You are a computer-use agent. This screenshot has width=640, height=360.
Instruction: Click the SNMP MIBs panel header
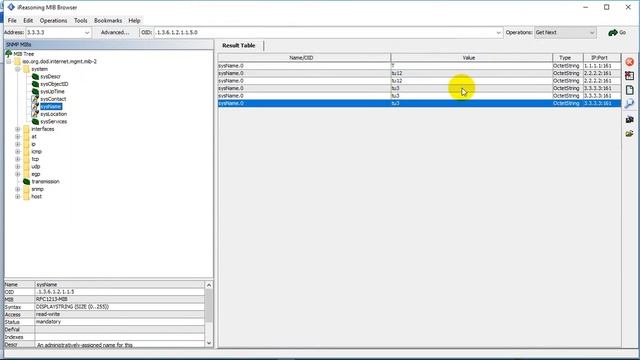click(109, 44)
